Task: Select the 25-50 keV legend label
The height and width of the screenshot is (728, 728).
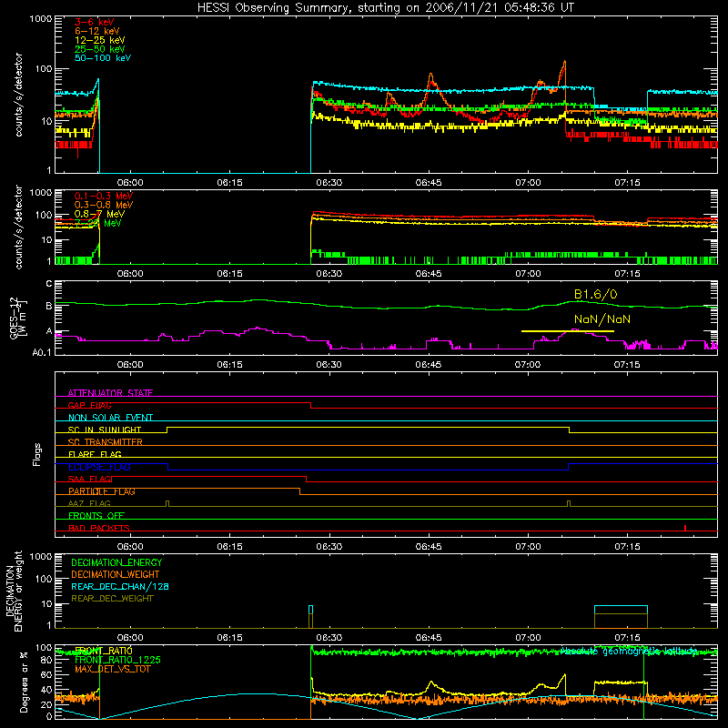Action: coord(99,49)
